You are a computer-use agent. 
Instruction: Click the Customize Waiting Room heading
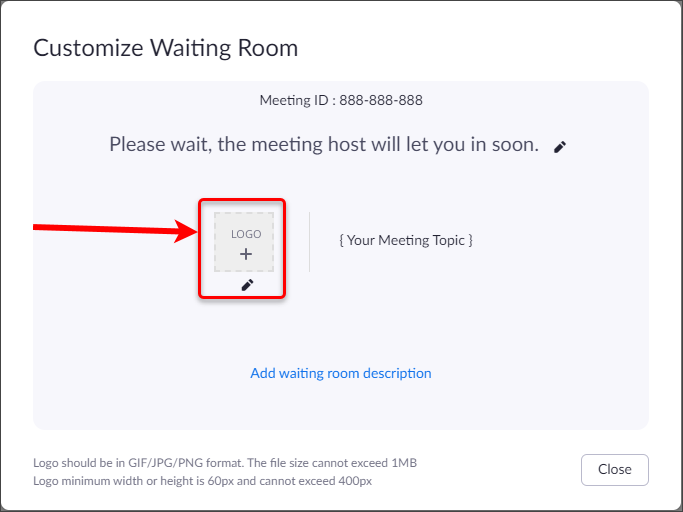point(166,47)
